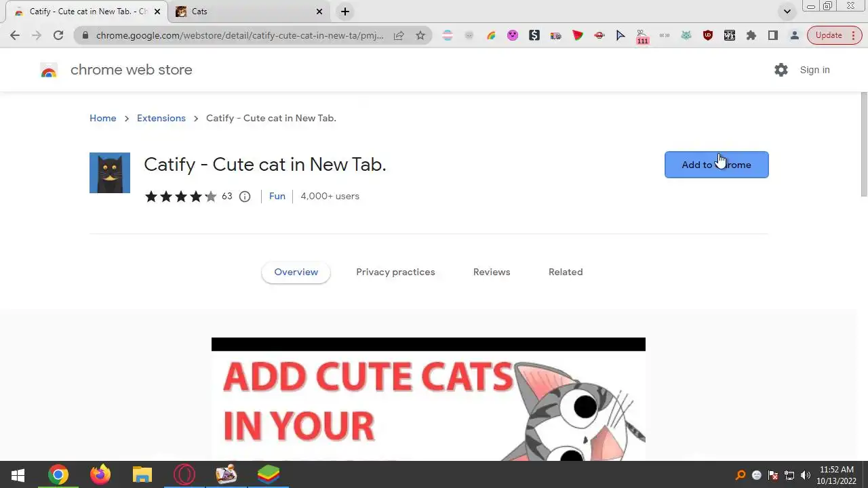
Task: Click the purple smiley face extension
Action: [513, 35]
